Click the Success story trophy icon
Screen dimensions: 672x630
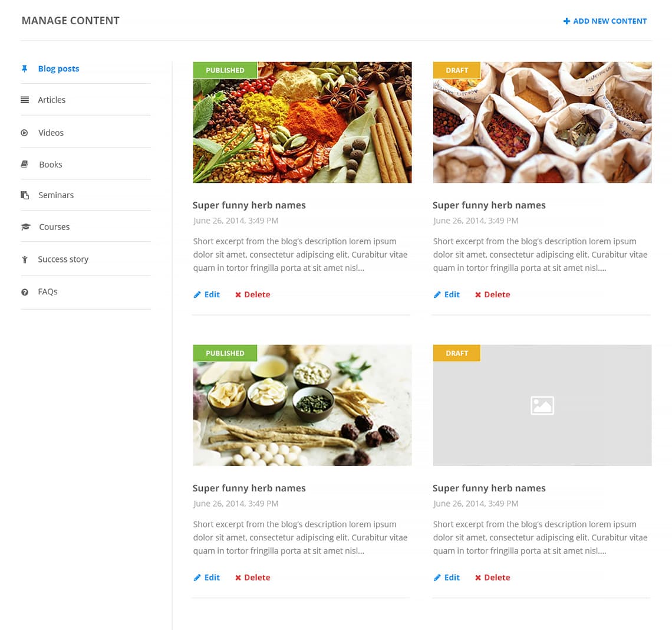click(25, 259)
